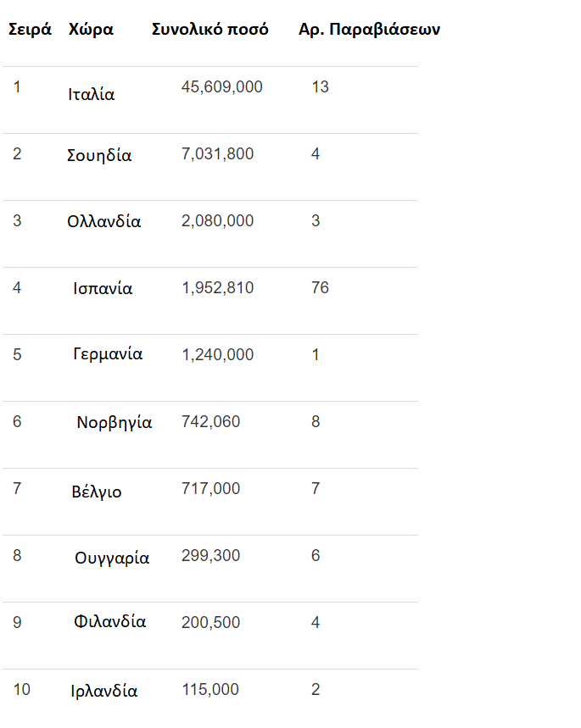Select the Ουγγαρία country cell

point(112,559)
